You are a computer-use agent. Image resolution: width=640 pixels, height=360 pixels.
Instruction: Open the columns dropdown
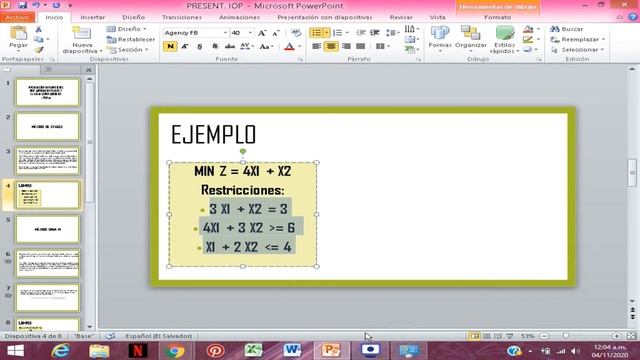[382, 47]
